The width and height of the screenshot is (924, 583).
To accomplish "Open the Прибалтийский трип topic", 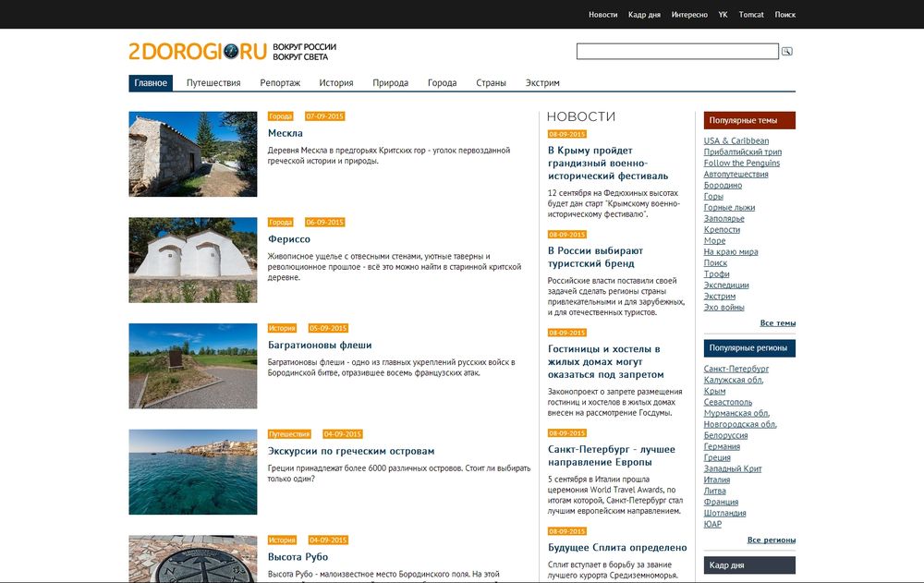I will pos(743,152).
